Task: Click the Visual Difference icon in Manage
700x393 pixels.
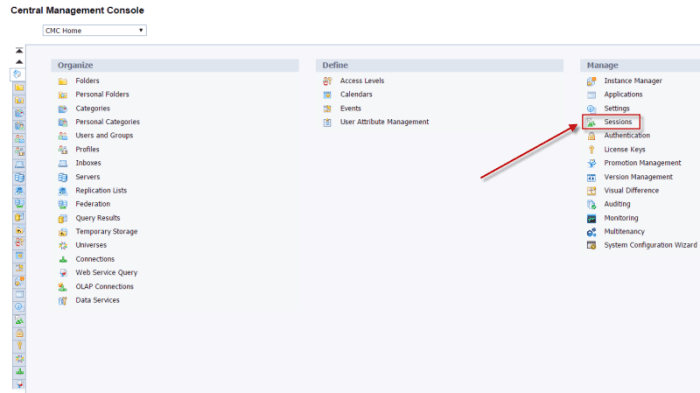Action: tap(592, 191)
